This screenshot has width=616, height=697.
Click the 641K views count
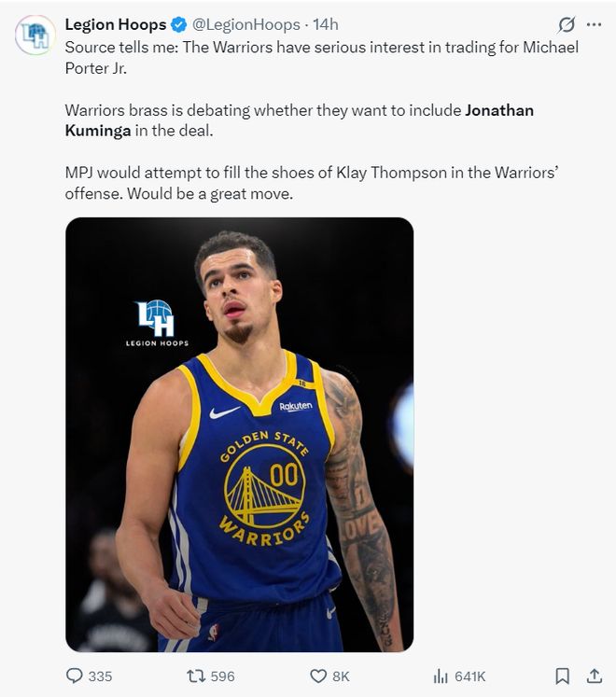point(469,676)
